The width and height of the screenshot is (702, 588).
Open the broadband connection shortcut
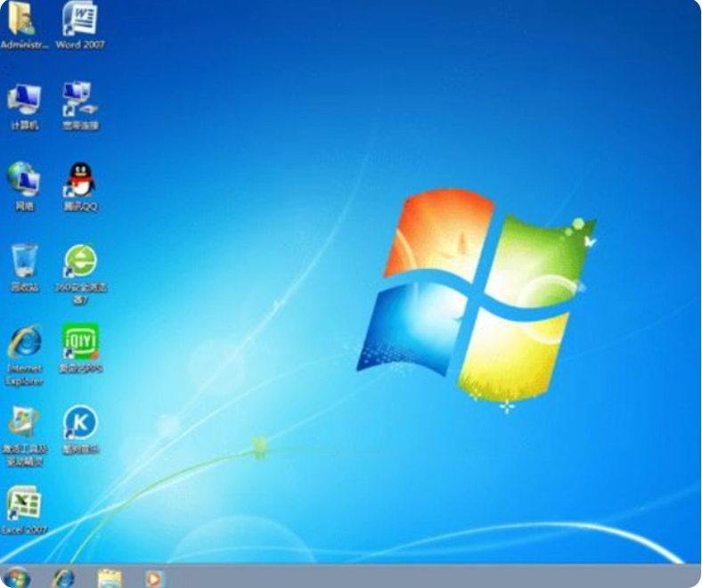pos(80,99)
